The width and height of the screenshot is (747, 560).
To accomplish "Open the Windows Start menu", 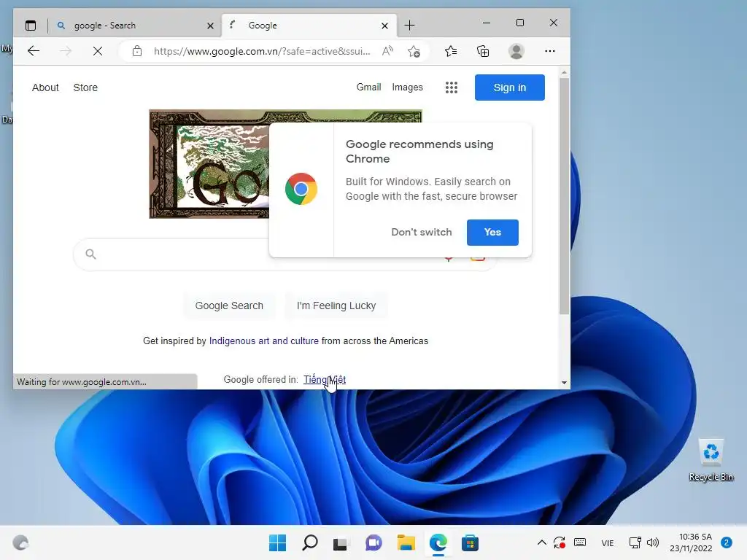I will point(278,542).
